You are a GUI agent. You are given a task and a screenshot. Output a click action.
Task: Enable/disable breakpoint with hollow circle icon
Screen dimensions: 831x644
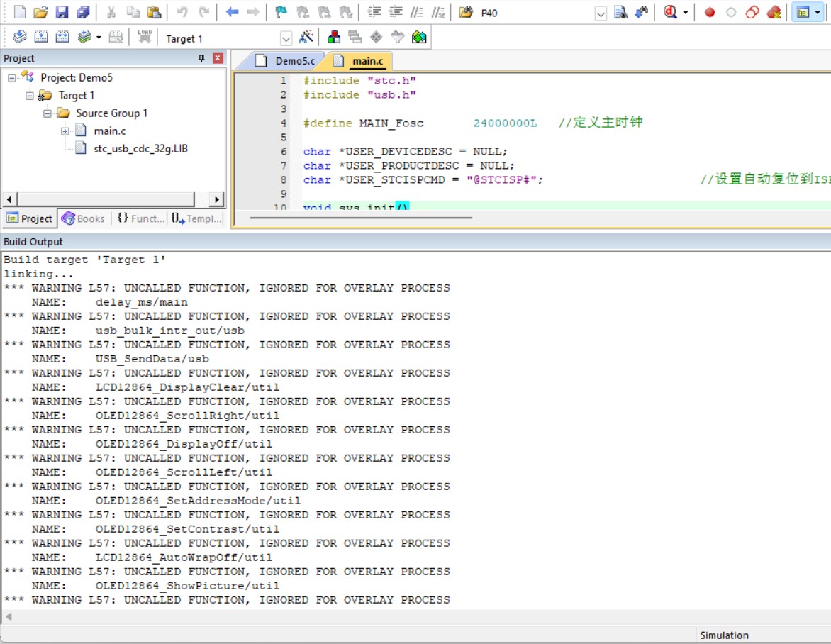(x=731, y=12)
